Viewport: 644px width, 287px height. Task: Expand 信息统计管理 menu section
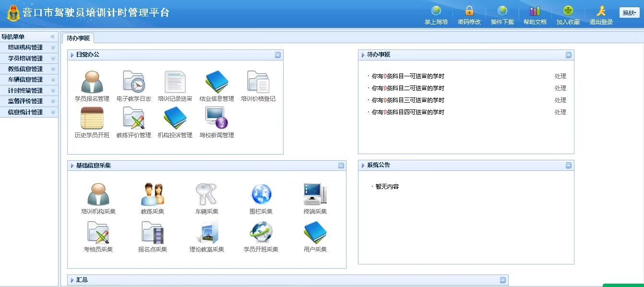click(29, 112)
